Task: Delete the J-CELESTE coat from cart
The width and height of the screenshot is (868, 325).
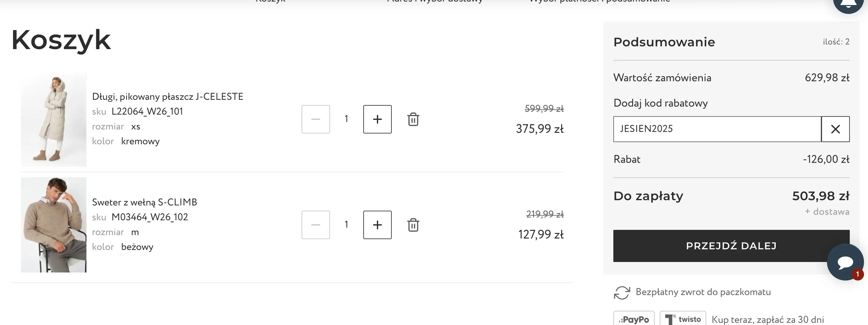Action: (413, 119)
